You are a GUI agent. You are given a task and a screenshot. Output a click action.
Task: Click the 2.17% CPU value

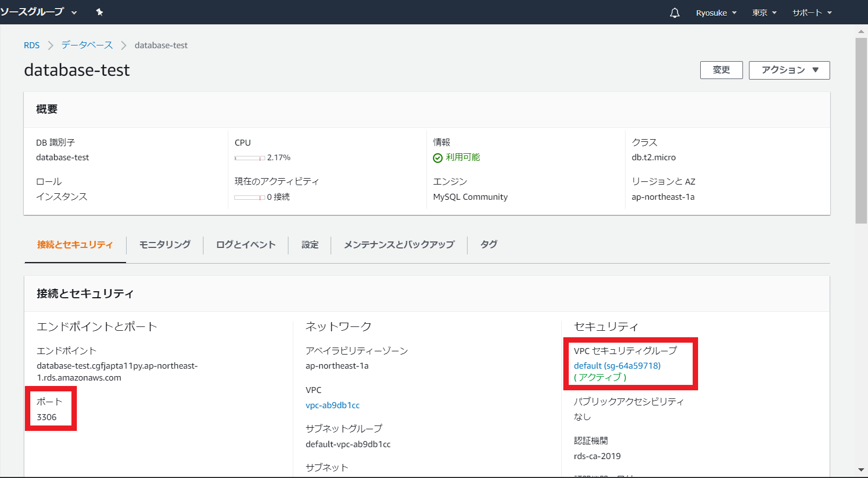tap(279, 158)
